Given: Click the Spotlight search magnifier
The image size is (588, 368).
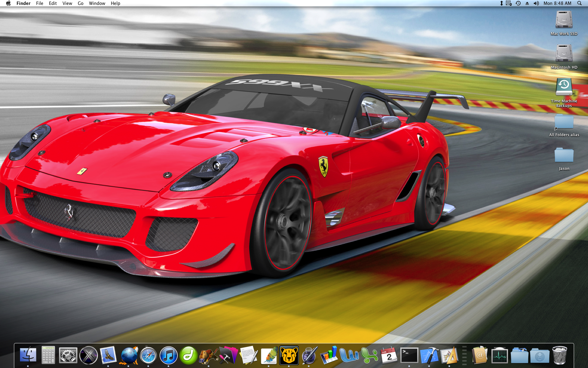Looking at the screenshot, I should (x=579, y=3).
